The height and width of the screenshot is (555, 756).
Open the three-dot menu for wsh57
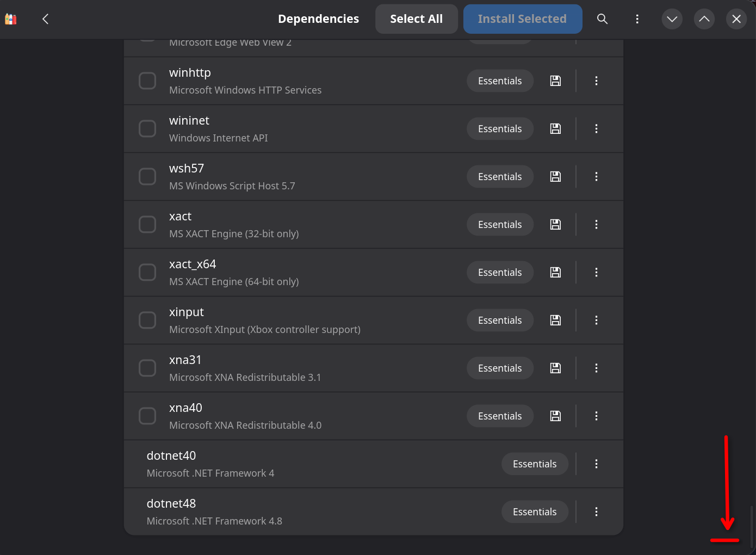tap(597, 177)
